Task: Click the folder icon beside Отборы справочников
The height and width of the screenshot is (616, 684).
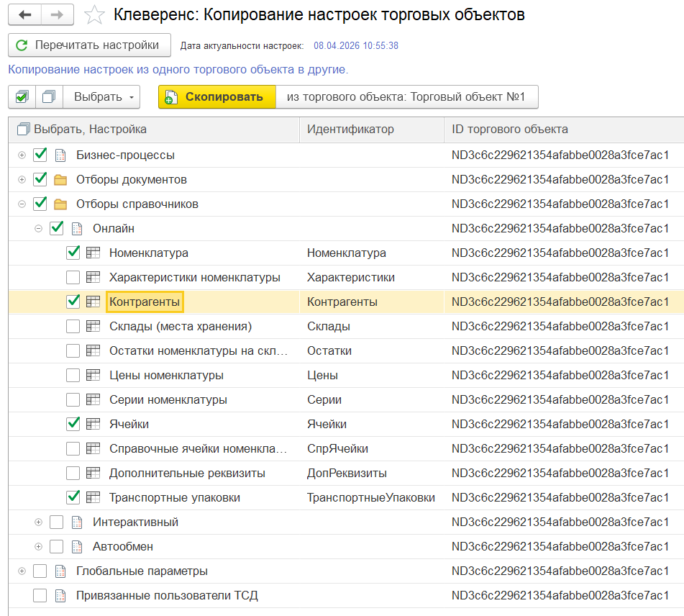Action: pos(60,204)
